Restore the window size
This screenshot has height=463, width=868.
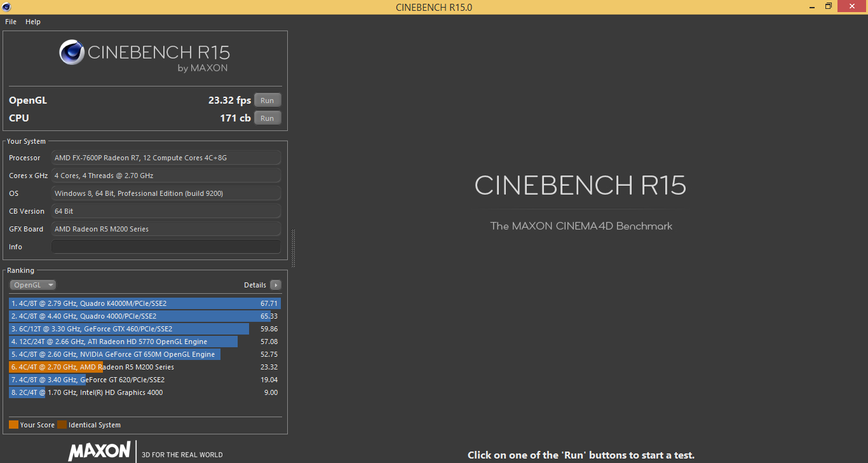click(829, 6)
